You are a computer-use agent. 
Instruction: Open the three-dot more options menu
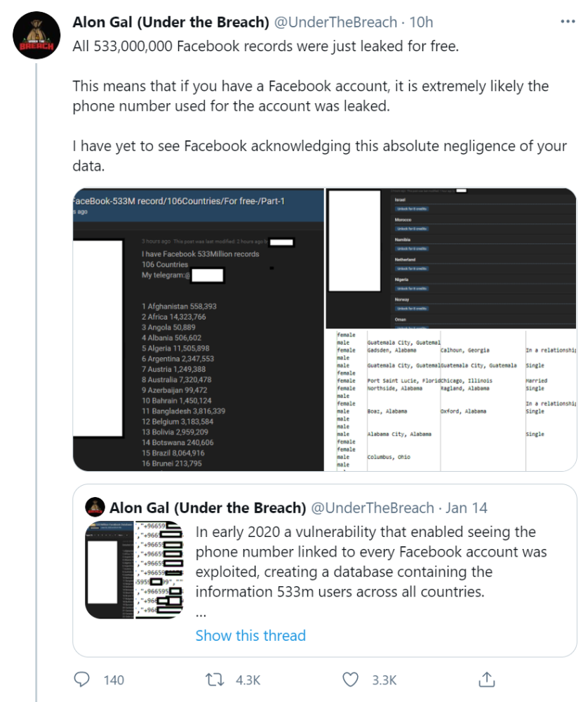pos(568,22)
